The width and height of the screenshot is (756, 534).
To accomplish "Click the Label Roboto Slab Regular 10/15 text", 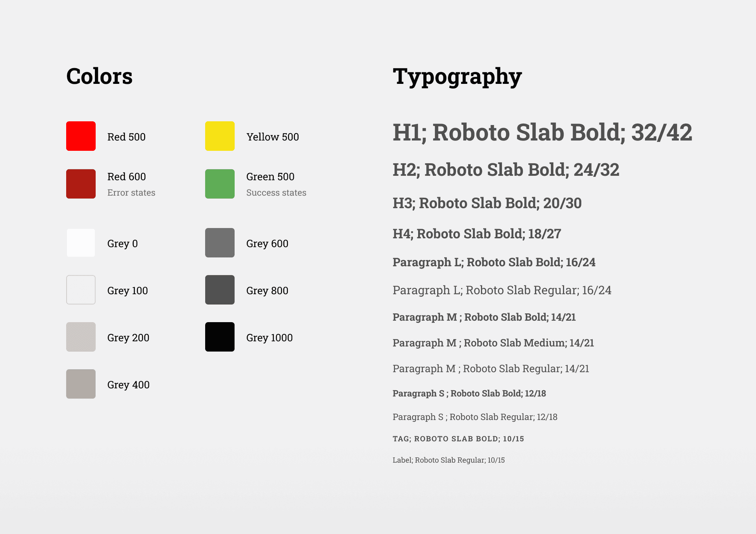I will [x=448, y=460].
